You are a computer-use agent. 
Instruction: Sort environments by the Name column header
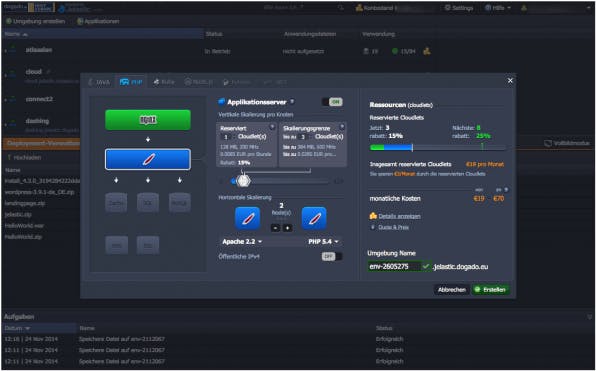pyautogui.click(x=103, y=34)
